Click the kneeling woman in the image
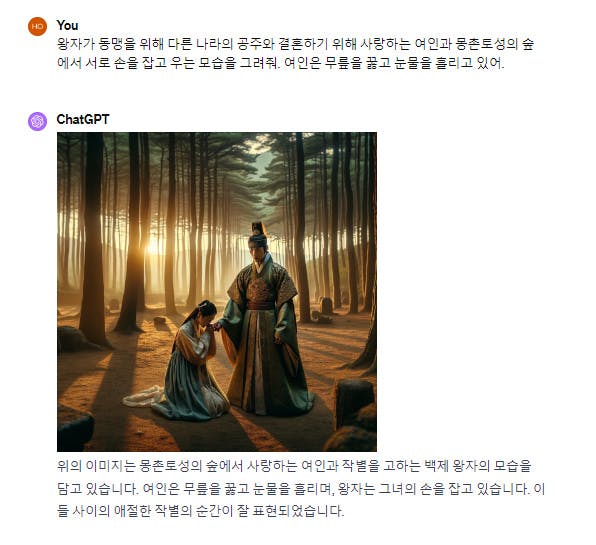This screenshot has width=596, height=545. (x=188, y=361)
